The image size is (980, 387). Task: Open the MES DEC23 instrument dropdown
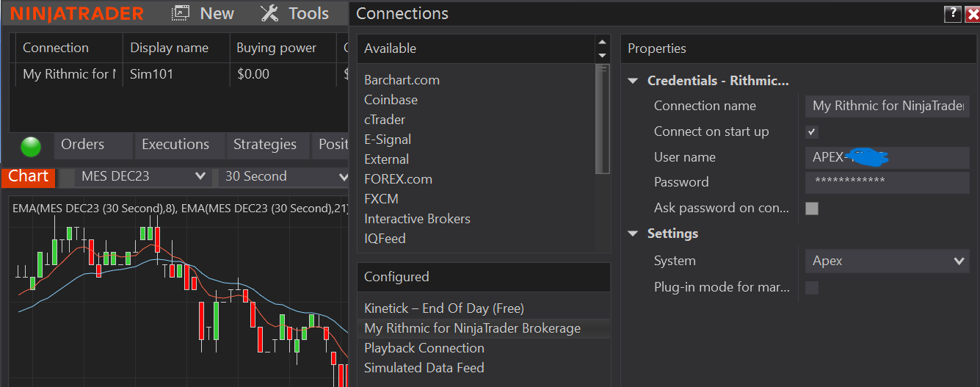tap(200, 177)
